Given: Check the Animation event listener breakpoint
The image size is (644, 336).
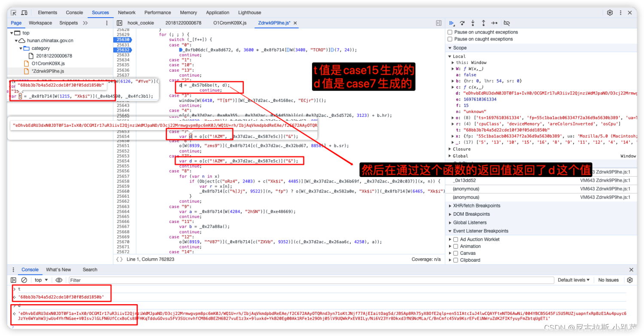Looking at the screenshot, I should click(456, 246).
